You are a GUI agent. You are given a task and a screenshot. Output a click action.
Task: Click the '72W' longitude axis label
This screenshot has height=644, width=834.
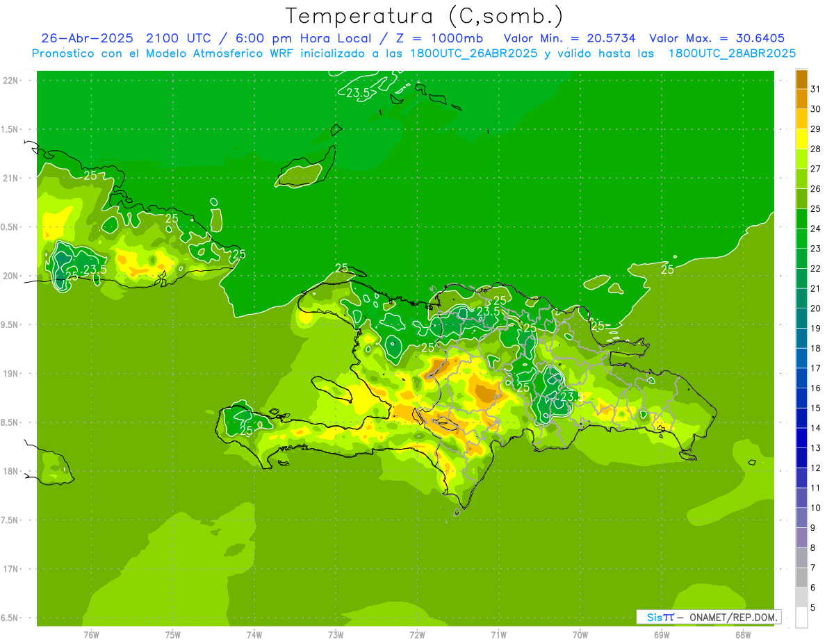click(x=417, y=634)
